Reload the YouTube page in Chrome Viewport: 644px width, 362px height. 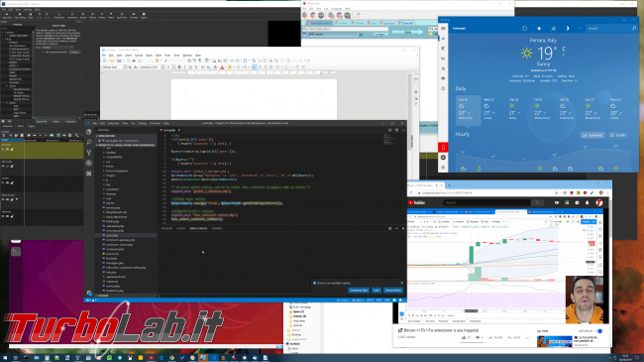point(411,193)
